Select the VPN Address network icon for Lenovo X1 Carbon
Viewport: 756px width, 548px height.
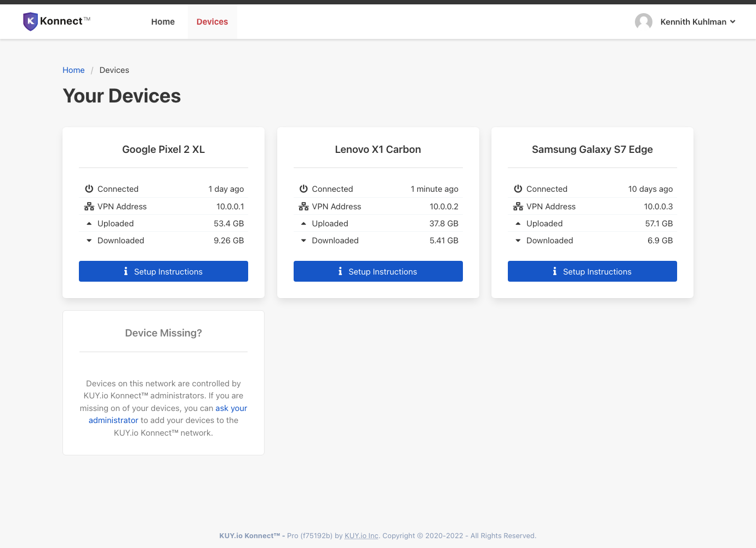click(303, 206)
